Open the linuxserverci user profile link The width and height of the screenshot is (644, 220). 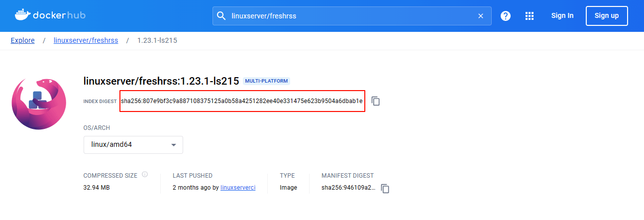[238, 188]
